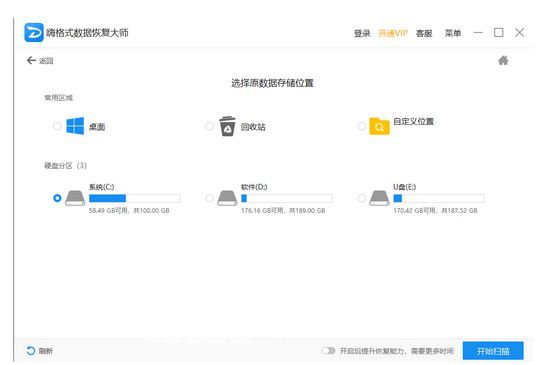
Task: Click the U盘(E:) usage bar
Action: (439, 198)
